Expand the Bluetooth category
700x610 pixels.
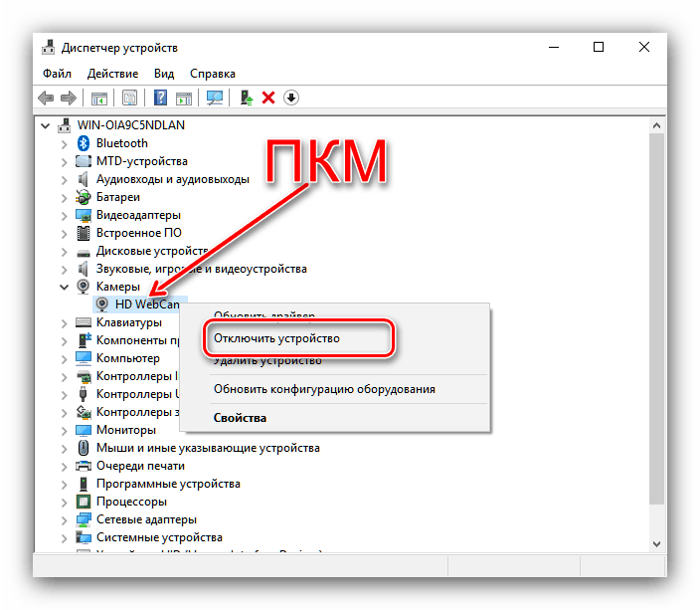click(65, 144)
